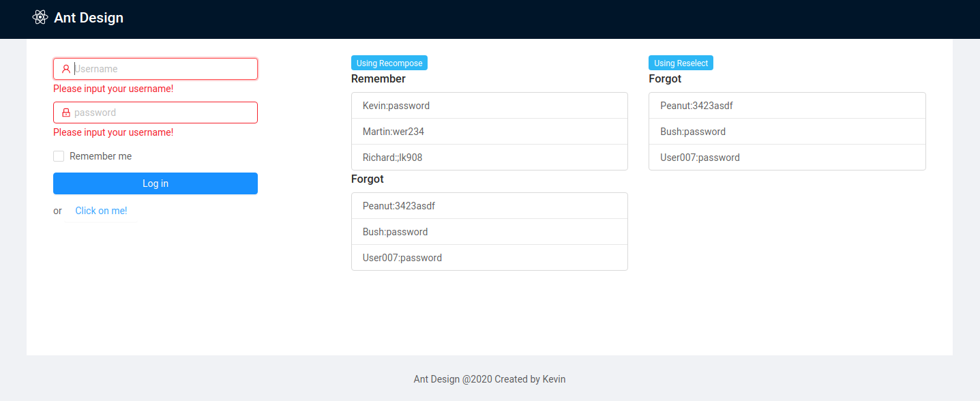Focus the Username input field
The image size is (980, 401).
pos(155,69)
